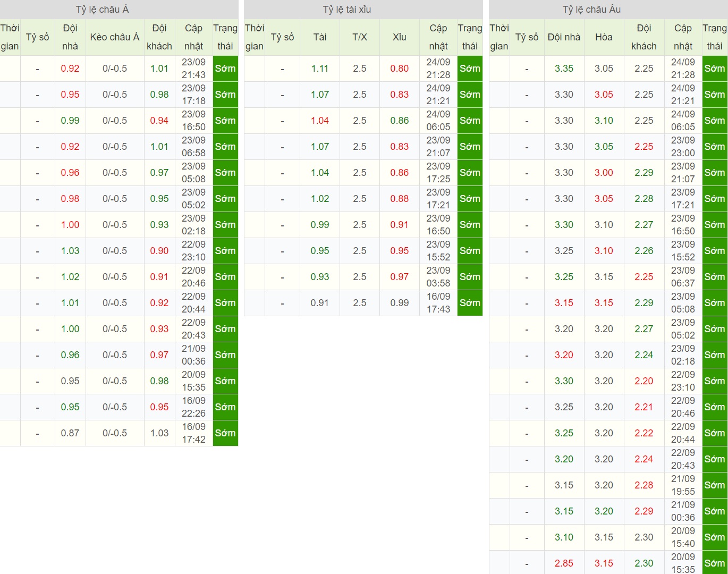Click the 'Sớm' status in over/under row 24/09 21:21
The height and width of the screenshot is (574, 728).
470,95
